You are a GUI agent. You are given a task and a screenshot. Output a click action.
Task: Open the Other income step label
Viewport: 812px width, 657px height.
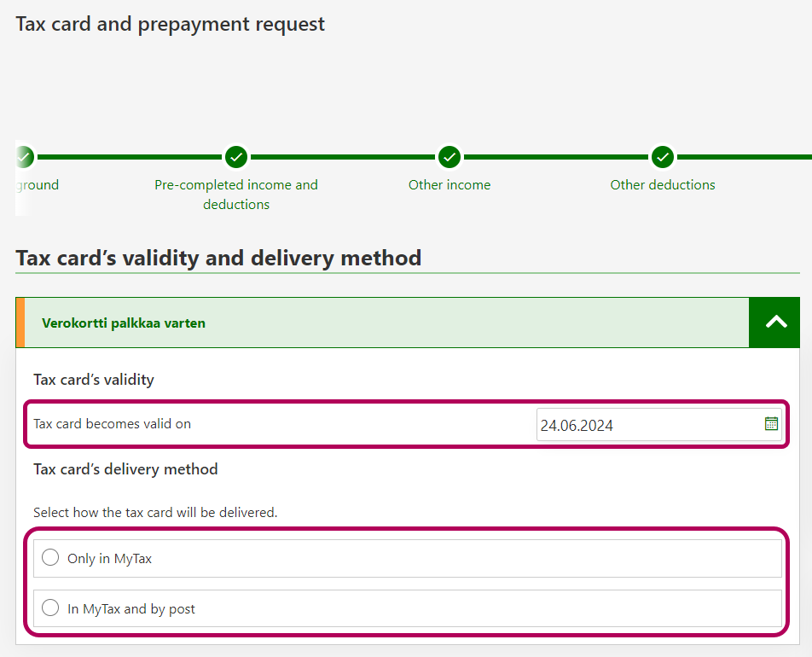pyautogui.click(x=449, y=185)
